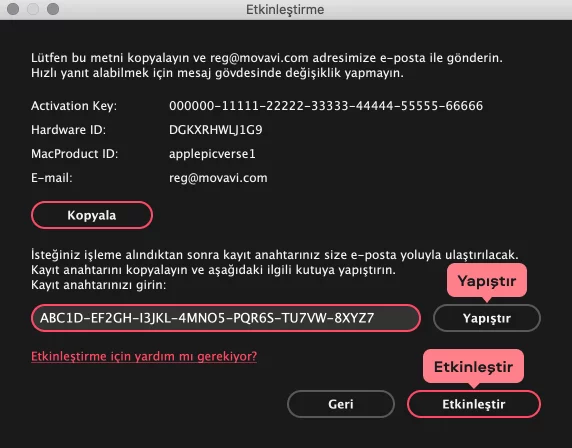Click the Yapıştır button beside the key field
Screen dimensions: 572x448
click(x=487, y=318)
